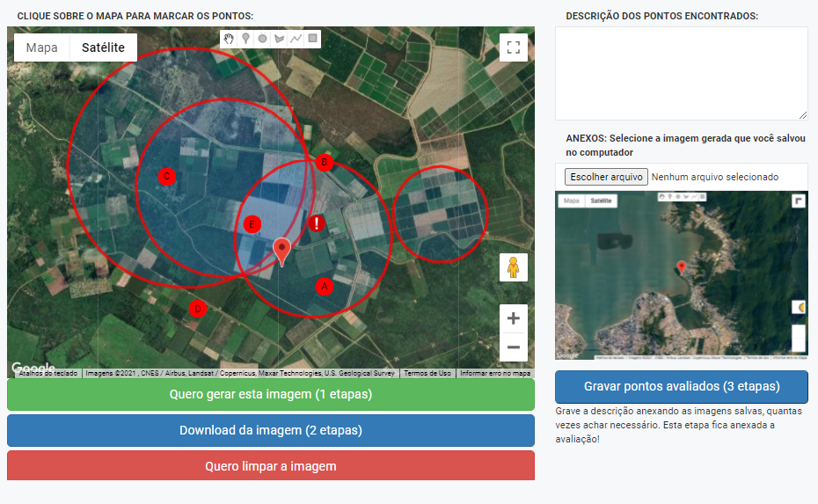Select the rectangle drawing tool

point(313,39)
